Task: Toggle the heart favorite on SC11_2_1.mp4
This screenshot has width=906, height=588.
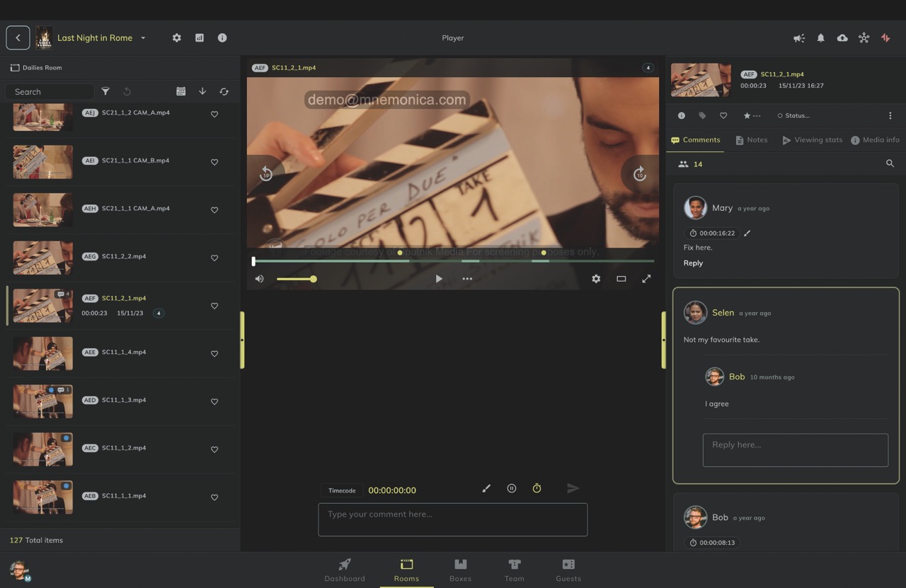Action: point(214,306)
